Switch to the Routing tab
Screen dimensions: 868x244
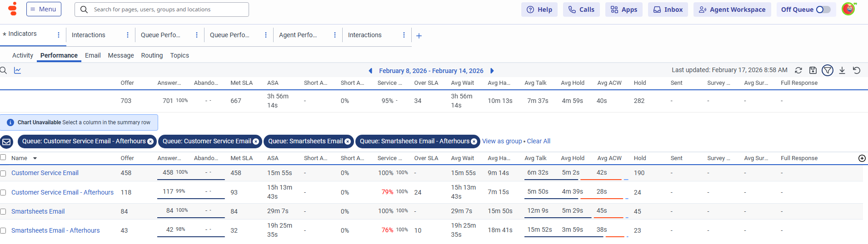[x=152, y=55]
